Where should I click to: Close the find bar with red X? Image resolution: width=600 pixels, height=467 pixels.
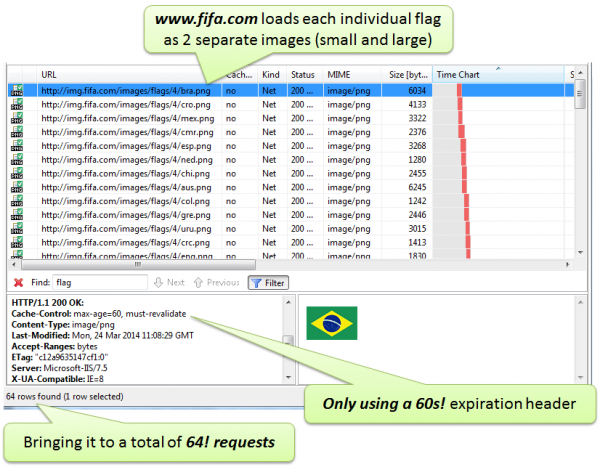18,282
